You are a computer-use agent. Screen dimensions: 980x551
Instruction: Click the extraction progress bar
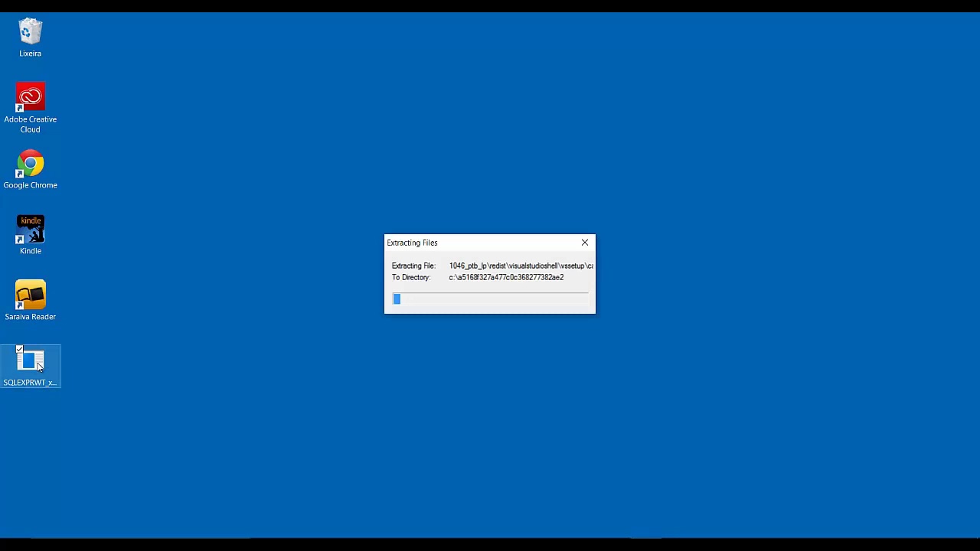tap(490, 299)
